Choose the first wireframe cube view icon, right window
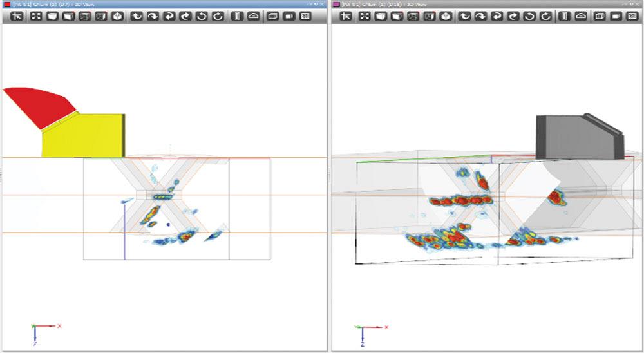 click(413, 16)
